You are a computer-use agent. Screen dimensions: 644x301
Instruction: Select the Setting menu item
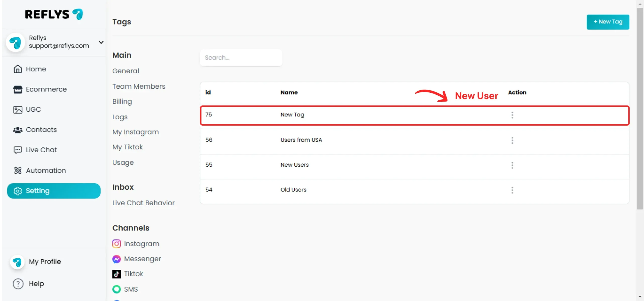(54, 191)
